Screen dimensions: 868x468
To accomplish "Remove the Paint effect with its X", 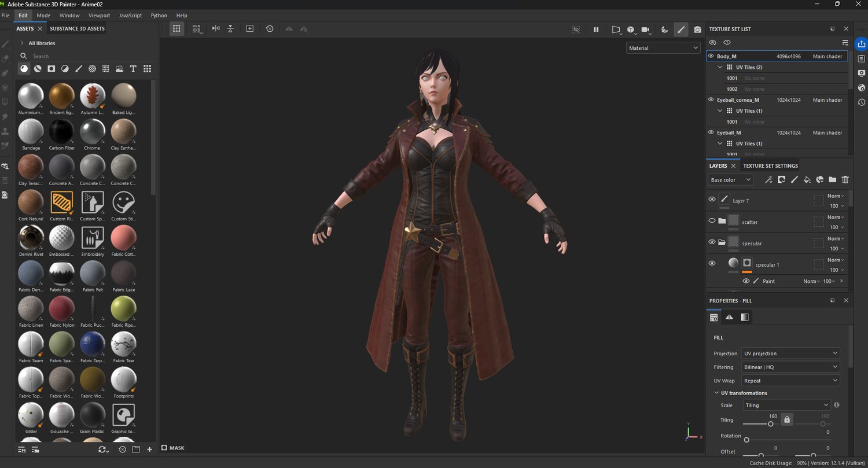I will coord(841,281).
